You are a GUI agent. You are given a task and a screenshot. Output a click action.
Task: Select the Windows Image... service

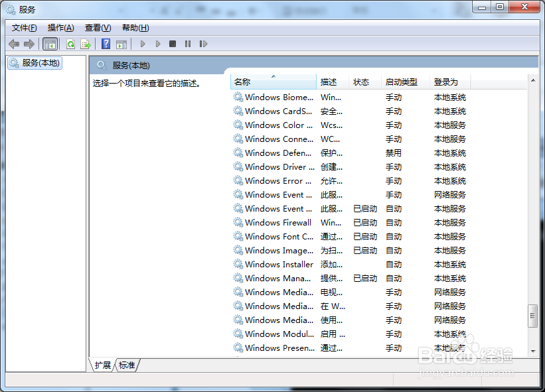[x=279, y=250]
